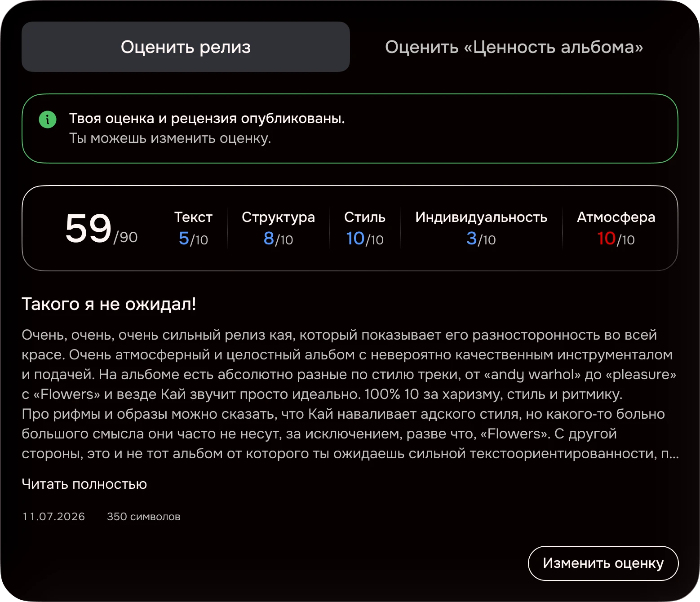
Task: Click the green info icon in the notice
Action: pos(48,120)
